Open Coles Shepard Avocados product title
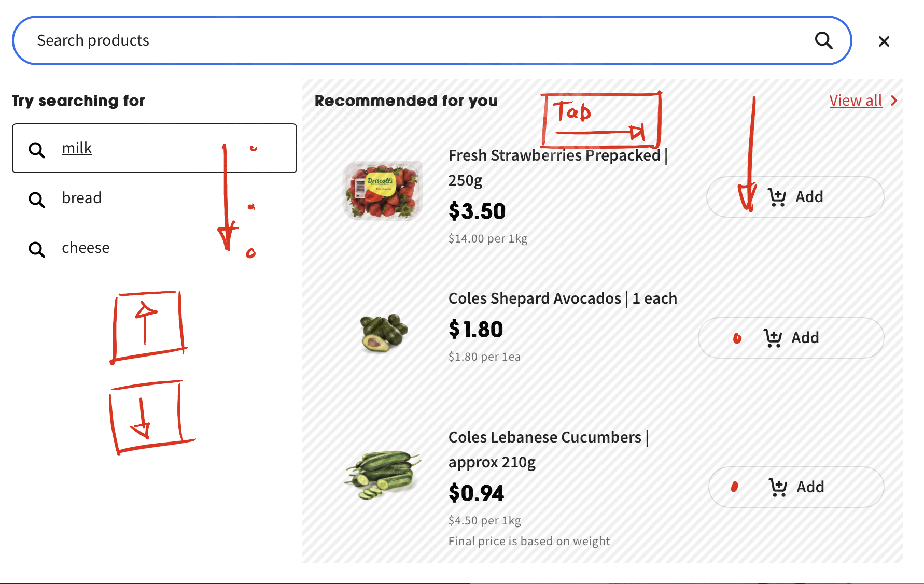Viewport: 924px width, 584px height. coord(562,298)
